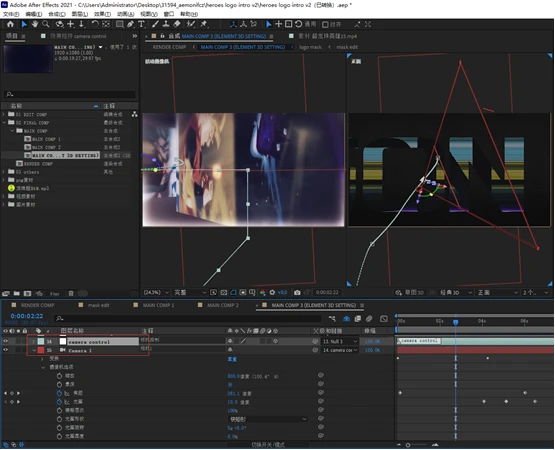Open the parent dropdown showing 13. Null 3
555x450 pixels.
[340, 341]
